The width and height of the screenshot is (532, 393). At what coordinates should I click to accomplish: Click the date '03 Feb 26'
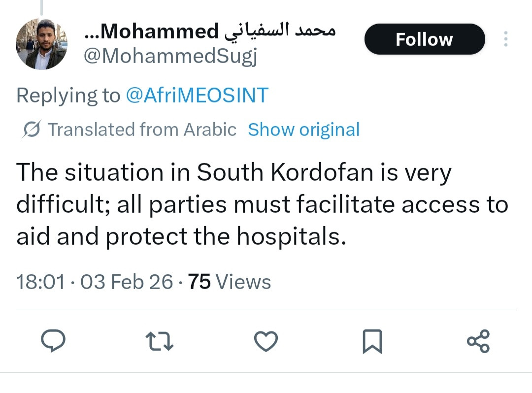tap(127, 282)
